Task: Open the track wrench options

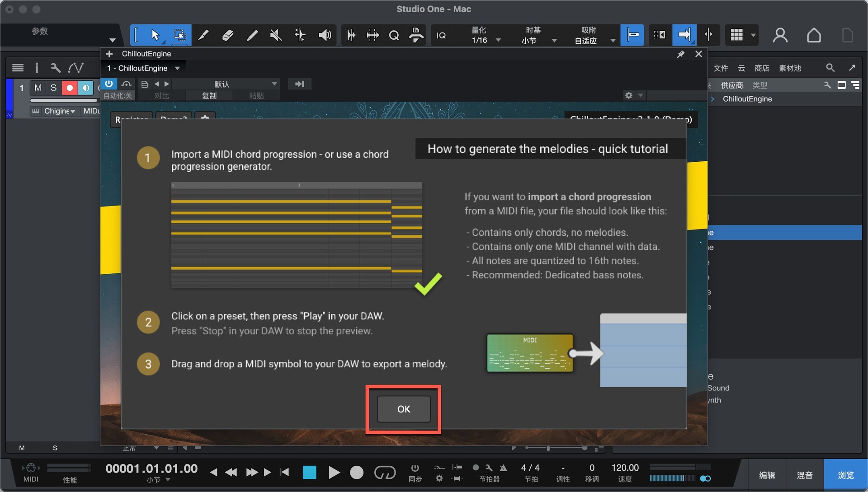Action: coord(55,68)
